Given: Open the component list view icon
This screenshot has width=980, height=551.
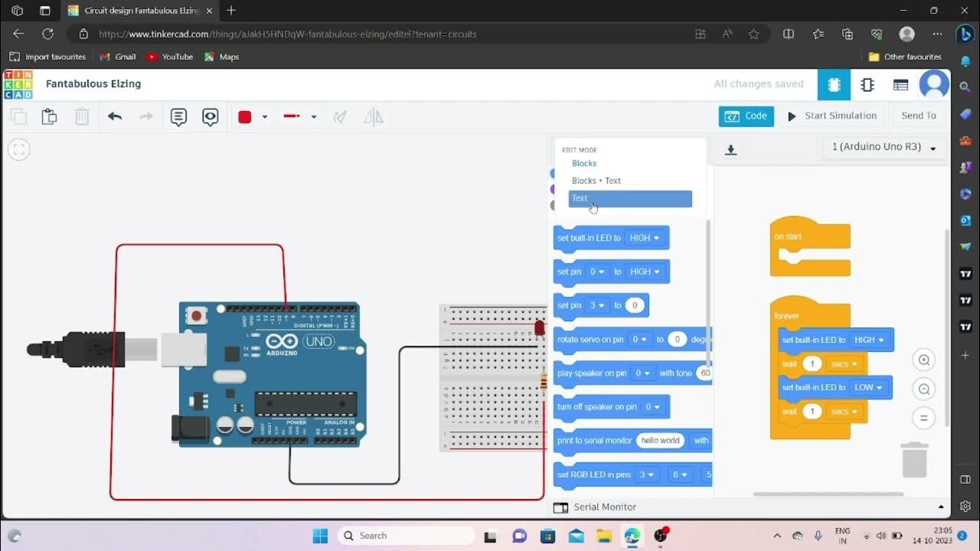Looking at the screenshot, I should point(901,85).
